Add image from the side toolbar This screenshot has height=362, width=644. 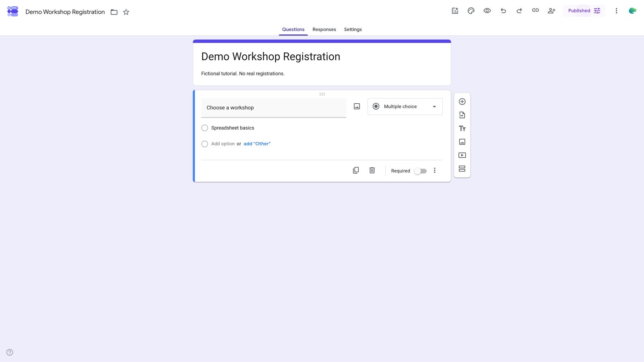(462, 142)
